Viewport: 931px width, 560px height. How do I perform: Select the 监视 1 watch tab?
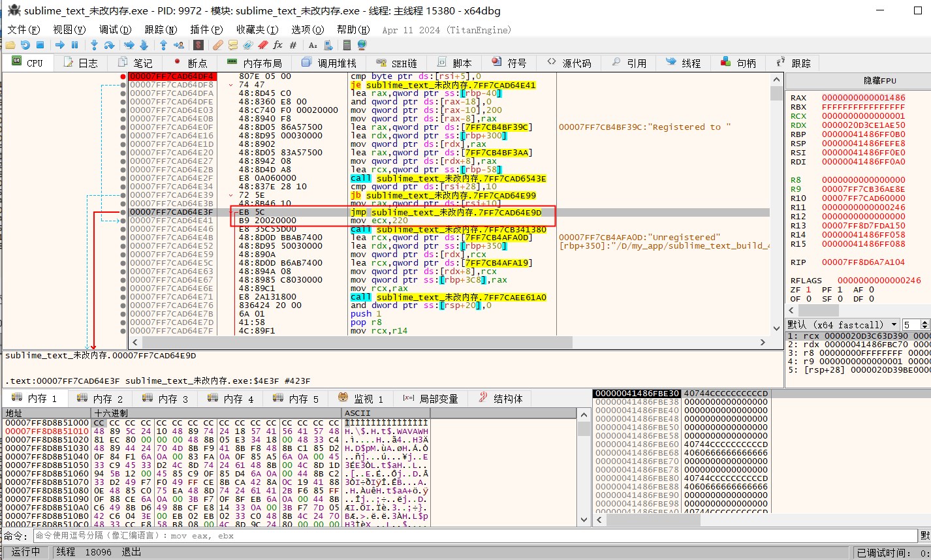coord(361,399)
